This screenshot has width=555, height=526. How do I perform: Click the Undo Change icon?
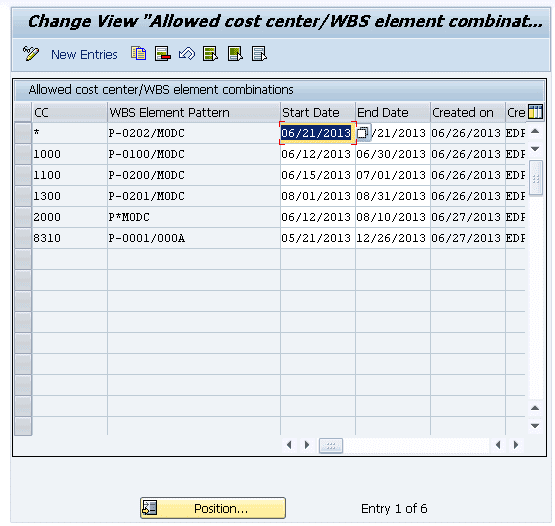tap(187, 54)
